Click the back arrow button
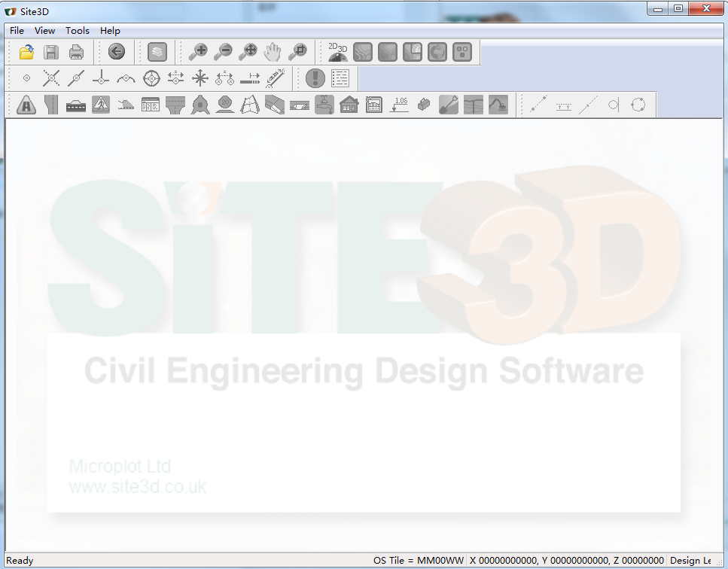The width and height of the screenshot is (728, 569). pyautogui.click(x=117, y=51)
